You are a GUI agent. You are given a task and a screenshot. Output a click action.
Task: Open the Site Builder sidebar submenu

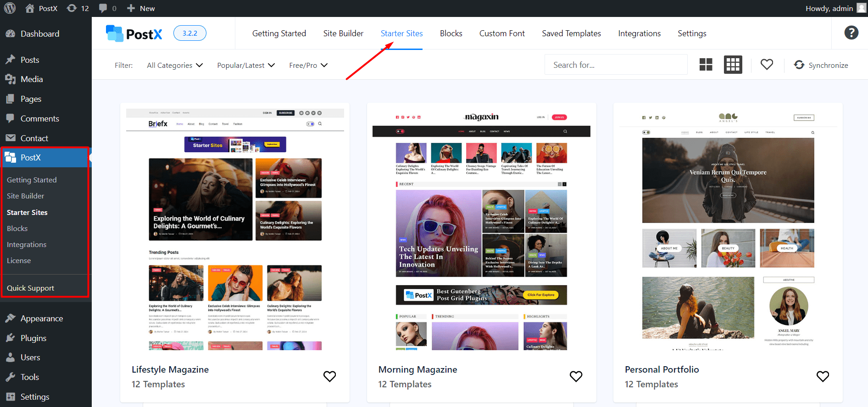click(x=26, y=196)
